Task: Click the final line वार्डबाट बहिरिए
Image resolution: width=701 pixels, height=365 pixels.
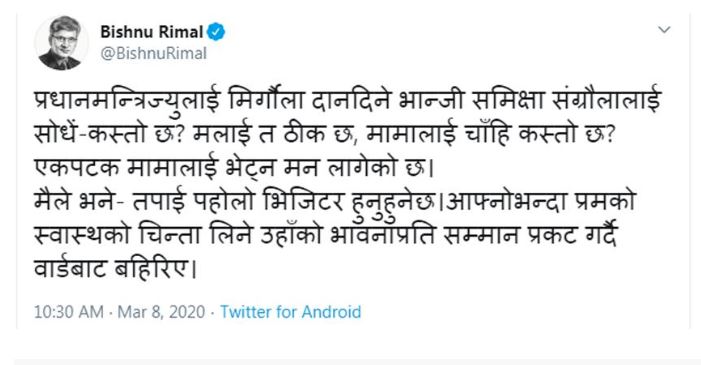Action: (115, 269)
